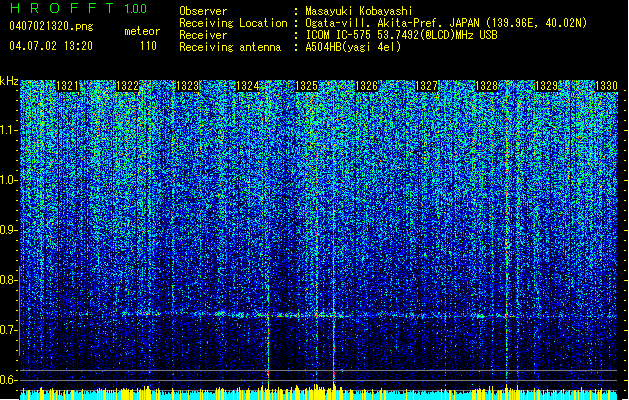The image size is (629, 400).
Task: Click the 1329 time marker
Action: pyautogui.click(x=547, y=86)
